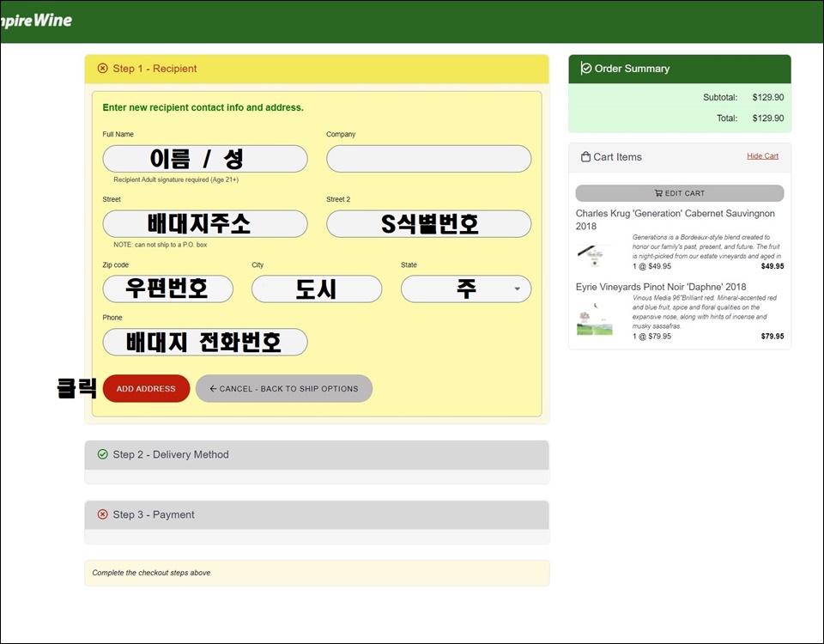This screenshot has height=644, width=824.
Task: Expand Step 1 - Recipient section header
Action: [x=317, y=69]
